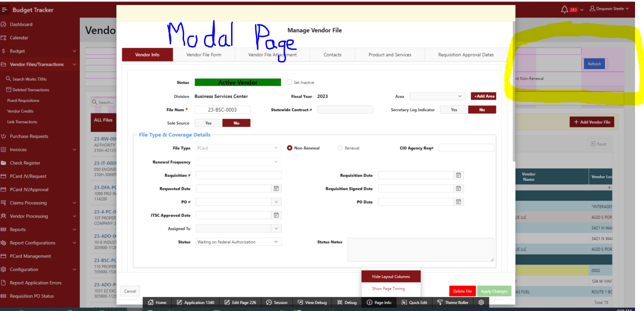Click the notification bell icon
The image size is (644, 311).
click(564, 9)
